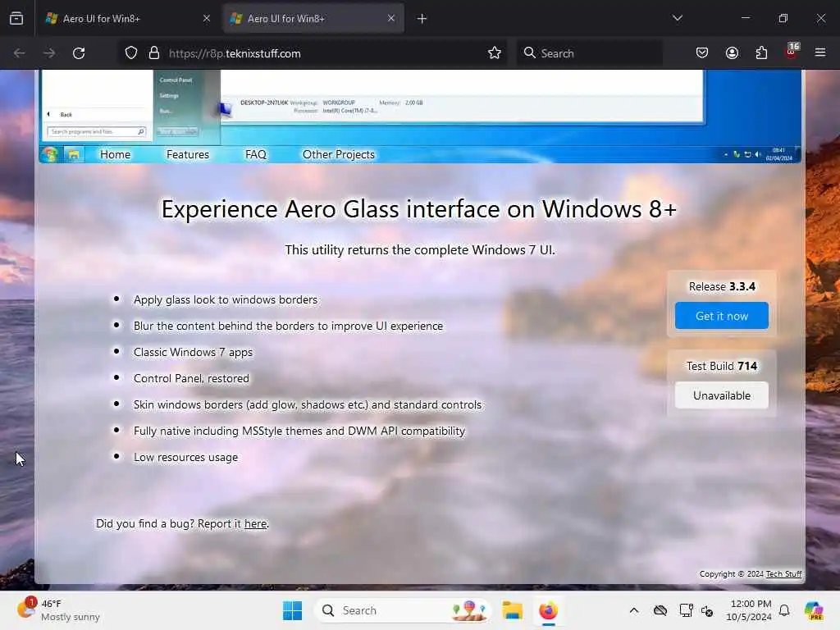The height and width of the screenshot is (630, 840).
Task: Open extension icon with 16 badge
Action: (792, 52)
